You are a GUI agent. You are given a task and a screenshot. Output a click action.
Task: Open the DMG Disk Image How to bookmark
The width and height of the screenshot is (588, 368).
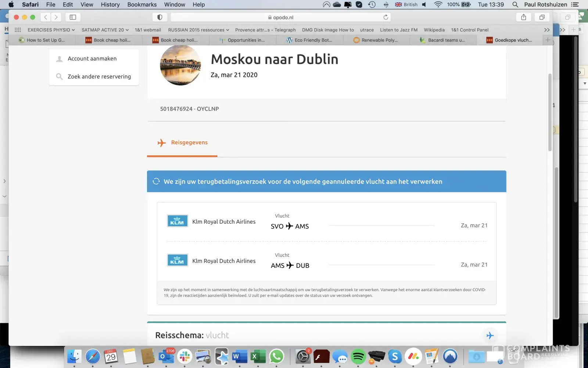click(328, 30)
